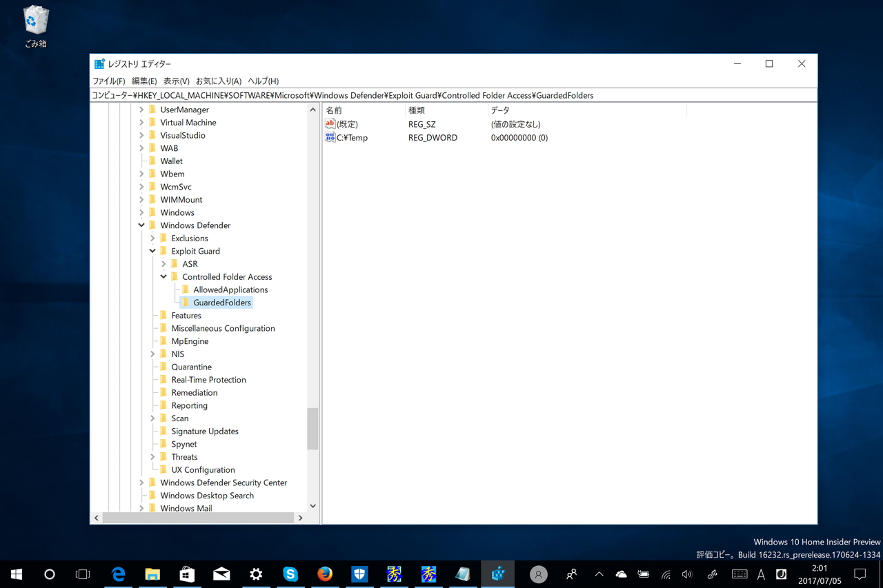Open the ヘルプ(H) menu

(263, 81)
